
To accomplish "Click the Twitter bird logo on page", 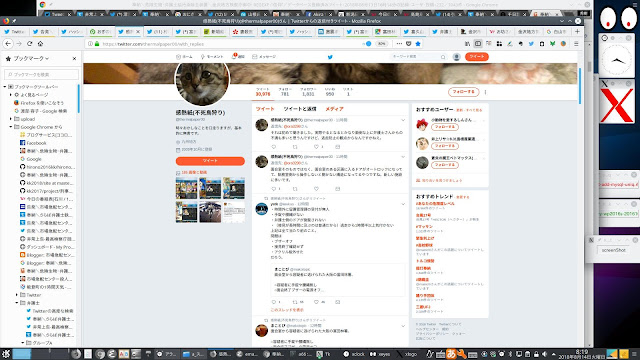I will point(330,57).
